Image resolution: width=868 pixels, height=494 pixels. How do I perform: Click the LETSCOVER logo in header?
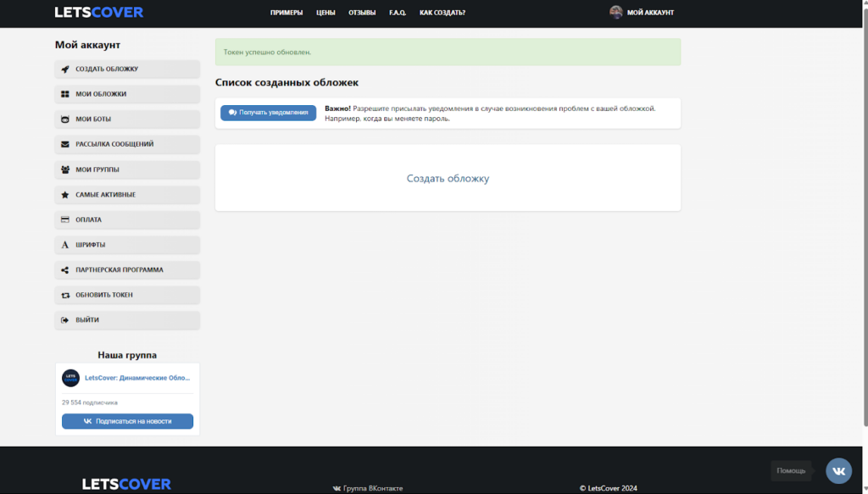99,12
